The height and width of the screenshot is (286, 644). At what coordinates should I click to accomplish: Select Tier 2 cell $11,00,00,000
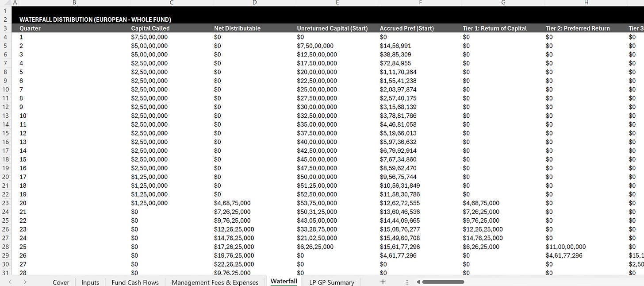click(x=566, y=247)
